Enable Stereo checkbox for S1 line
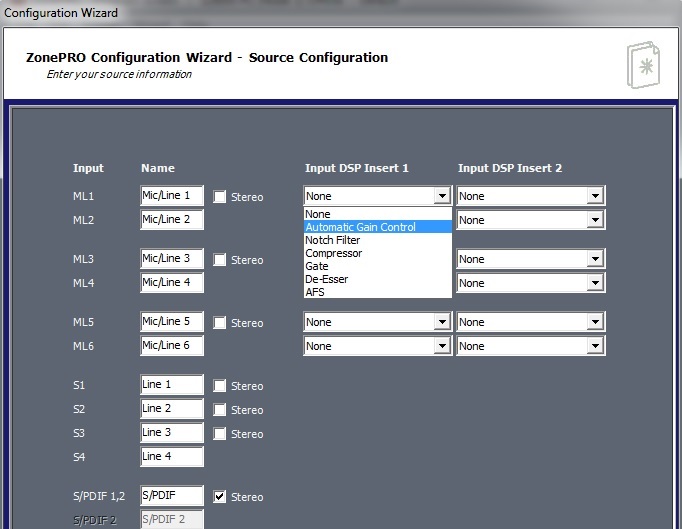Image resolution: width=682 pixels, height=529 pixels. [x=220, y=386]
